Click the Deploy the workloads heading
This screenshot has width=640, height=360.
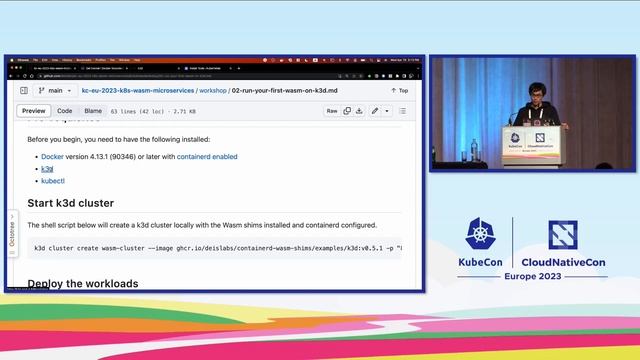coord(83,283)
